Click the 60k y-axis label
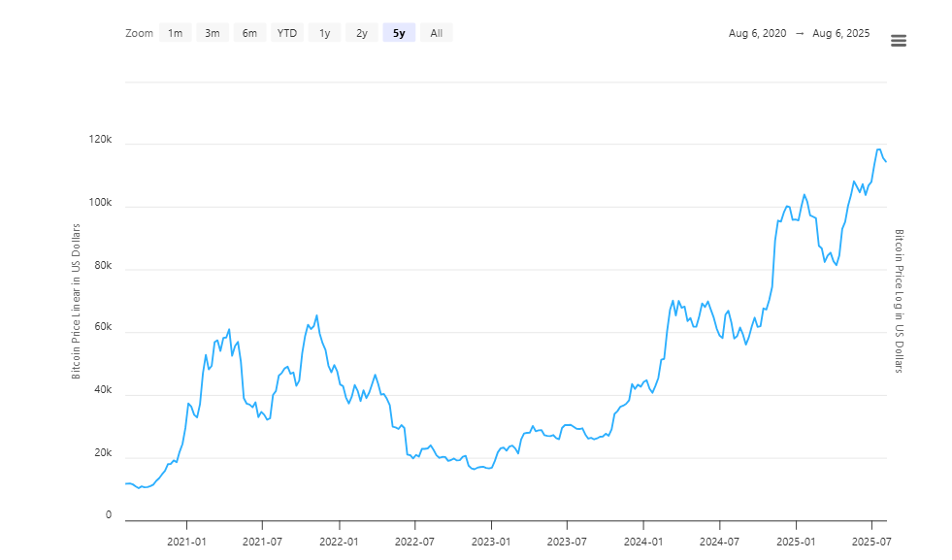Viewport: 952px width, 560px height. click(x=103, y=327)
